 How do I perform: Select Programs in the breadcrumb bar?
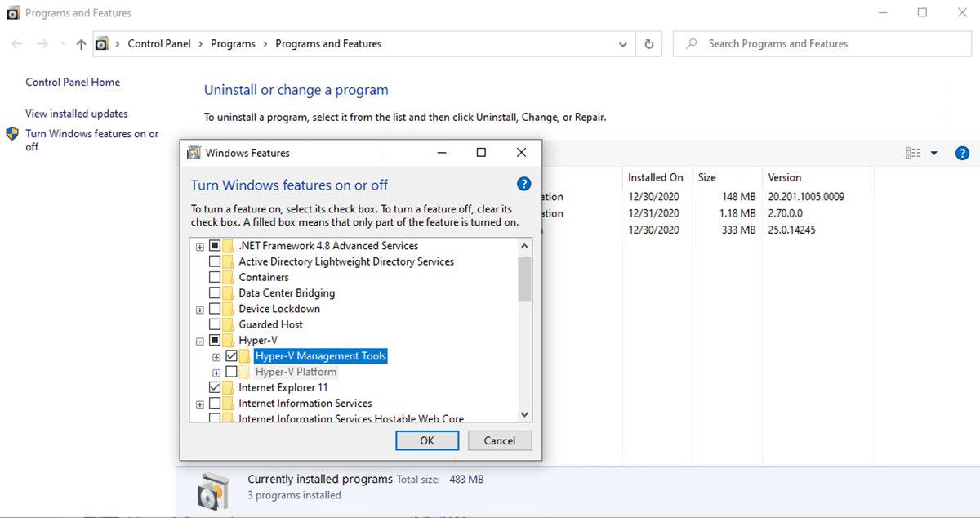(x=234, y=43)
